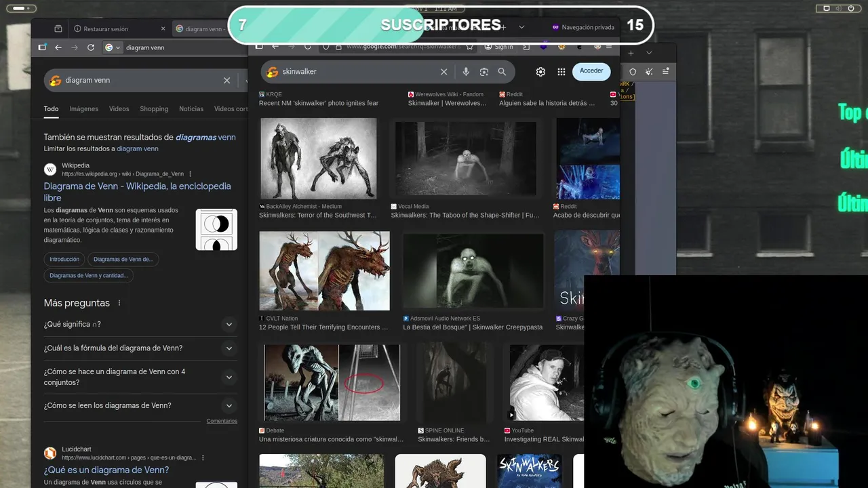Open '¿Qué es un diagrama de Venn?' Lucidchart link
868x488 pixels.
tap(106, 470)
